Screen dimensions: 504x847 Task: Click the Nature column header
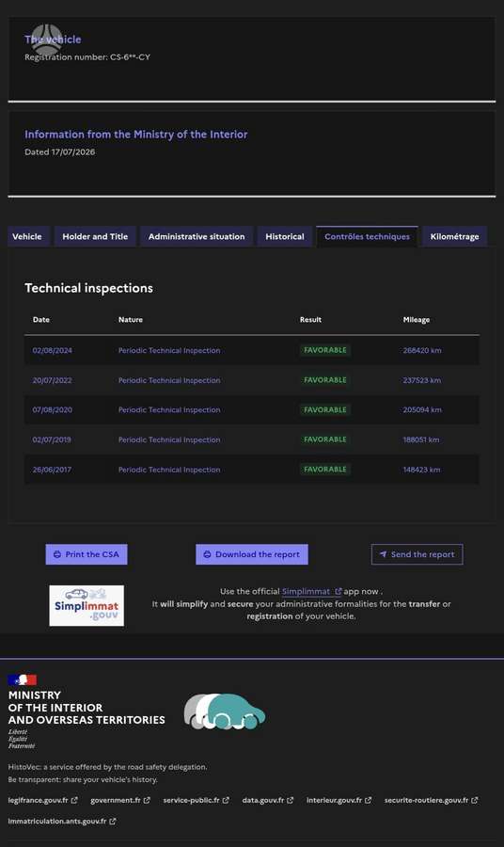[x=131, y=320]
